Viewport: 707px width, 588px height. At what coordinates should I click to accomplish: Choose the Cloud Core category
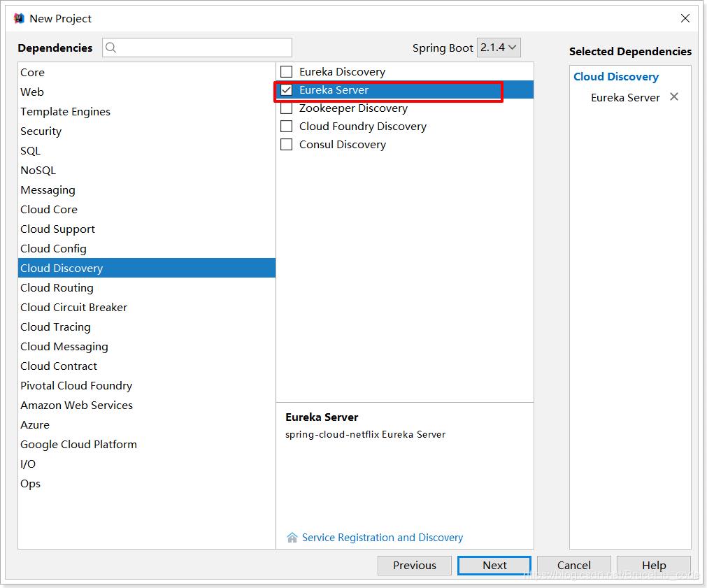click(147, 210)
